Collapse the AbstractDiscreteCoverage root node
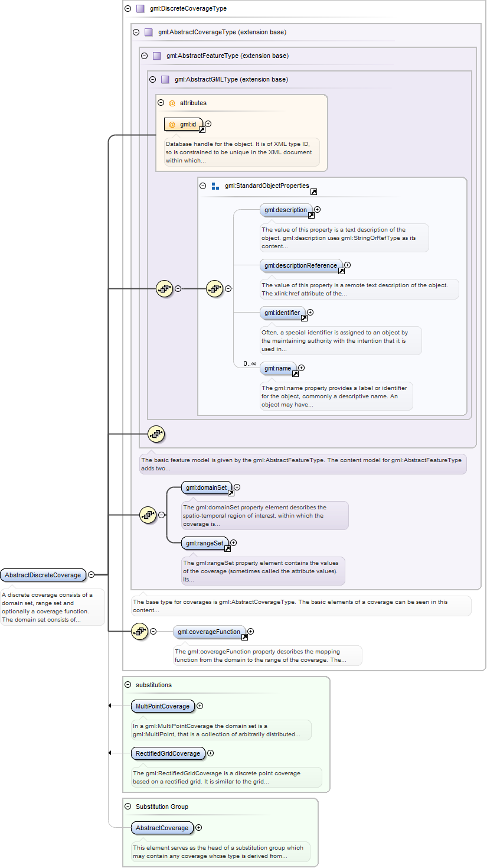This screenshot has width=487, height=868. point(91,575)
